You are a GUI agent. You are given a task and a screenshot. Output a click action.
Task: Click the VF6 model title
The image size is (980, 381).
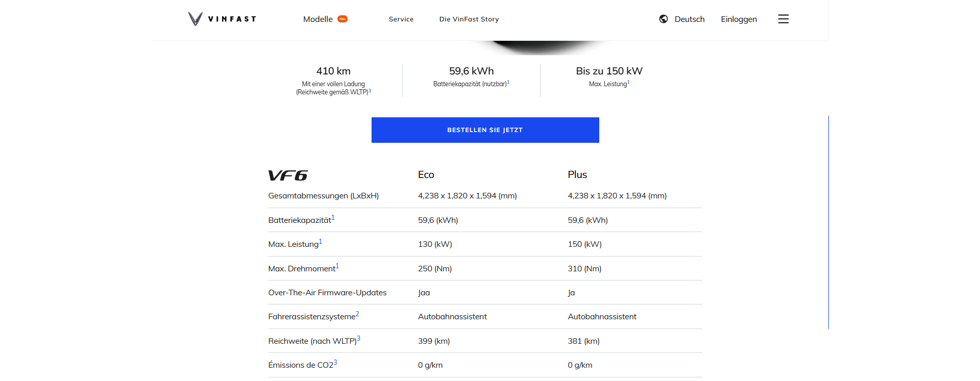click(x=287, y=175)
